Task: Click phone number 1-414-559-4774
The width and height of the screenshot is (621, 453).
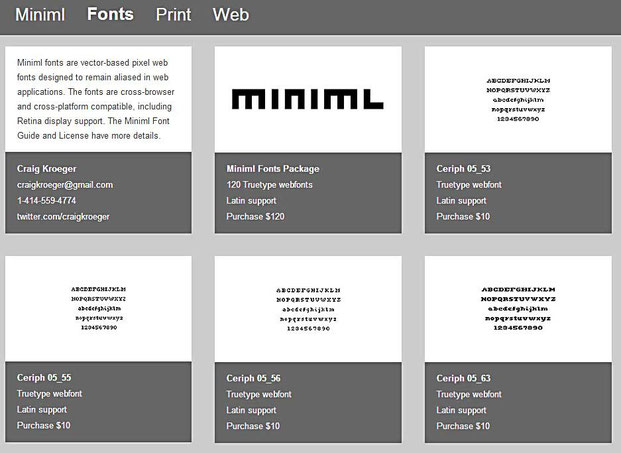Action: (46, 201)
